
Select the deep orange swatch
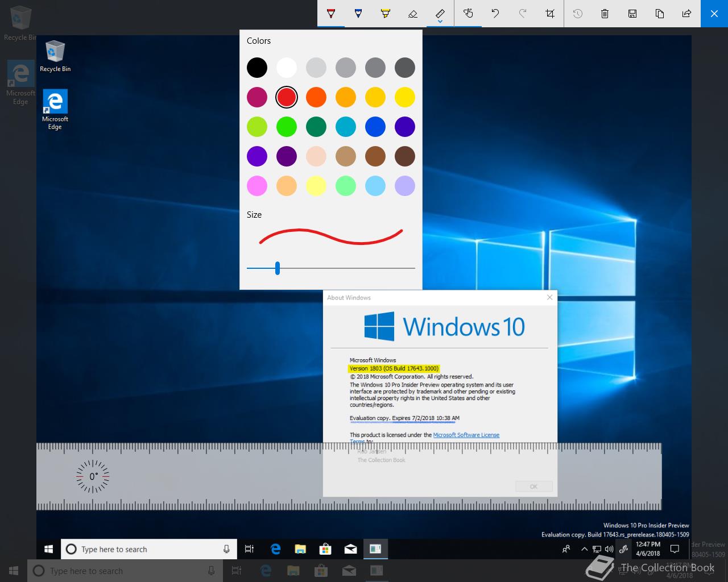click(316, 97)
